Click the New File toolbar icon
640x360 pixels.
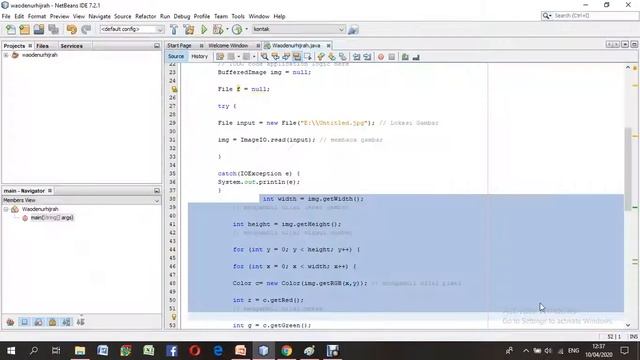tap(11, 29)
